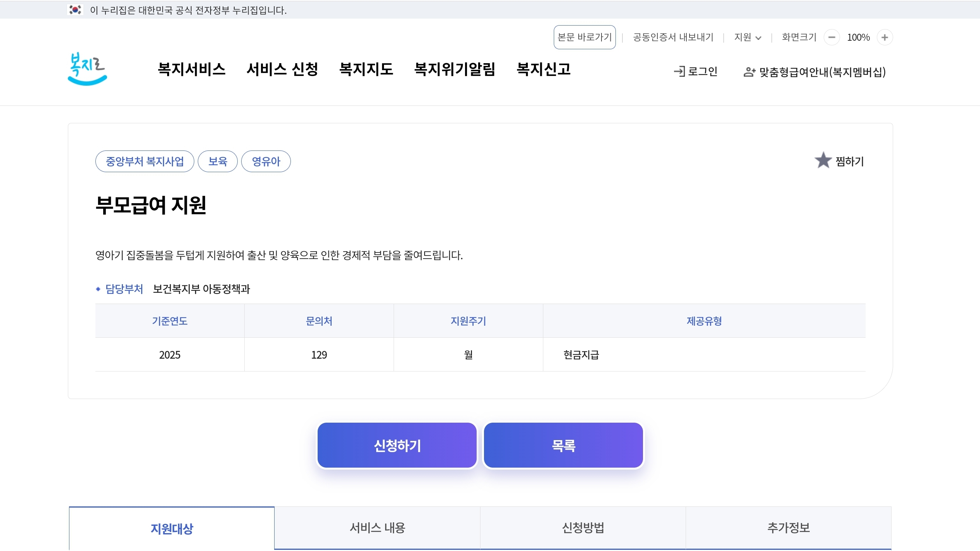Open the 복지신고 menu
Image resolution: width=980 pixels, height=551 pixels.
[x=543, y=69]
